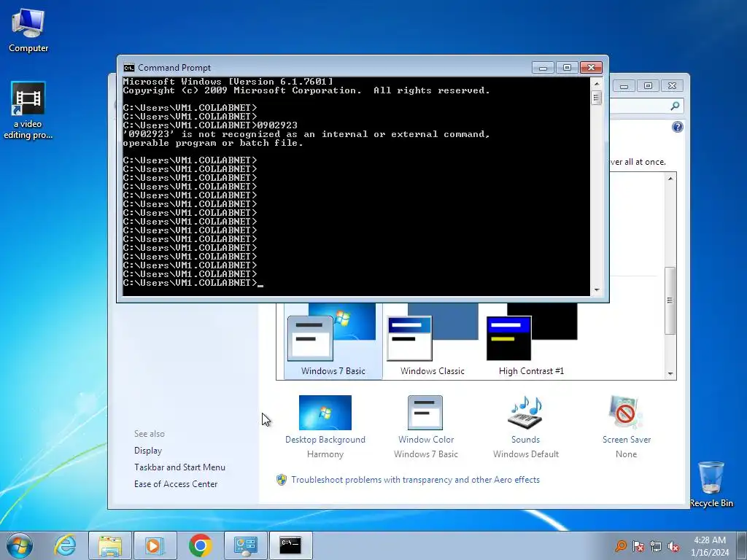Image resolution: width=747 pixels, height=560 pixels.
Task: Switch to the Personalization taskbar button
Action: point(245,545)
